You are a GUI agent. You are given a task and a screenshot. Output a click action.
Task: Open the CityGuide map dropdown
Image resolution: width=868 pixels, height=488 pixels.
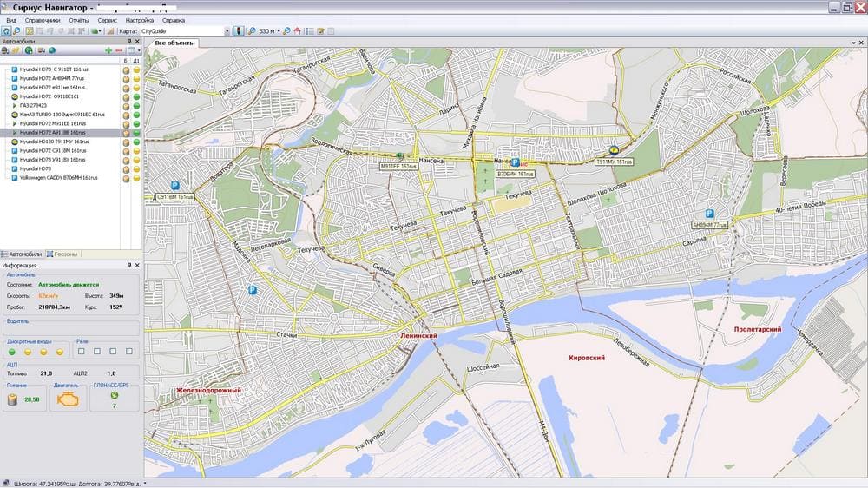(x=226, y=30)
